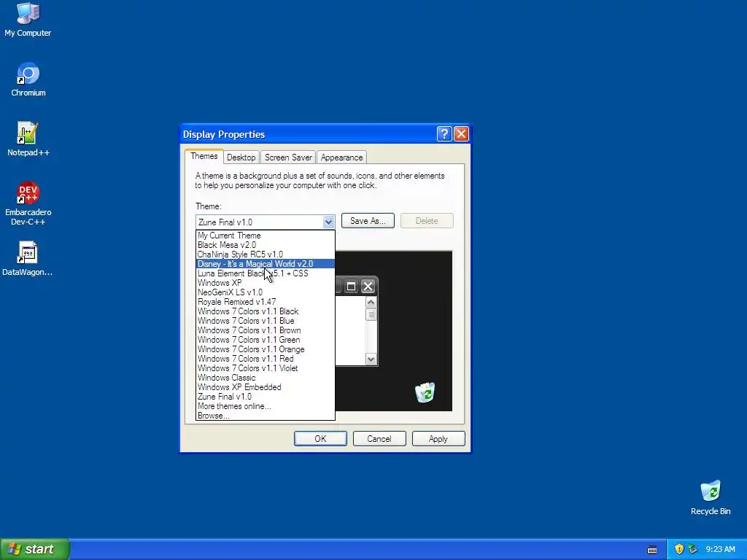Open My Computer desktop icon
This screenshot has width=747, height=560.
coord(28,20)
